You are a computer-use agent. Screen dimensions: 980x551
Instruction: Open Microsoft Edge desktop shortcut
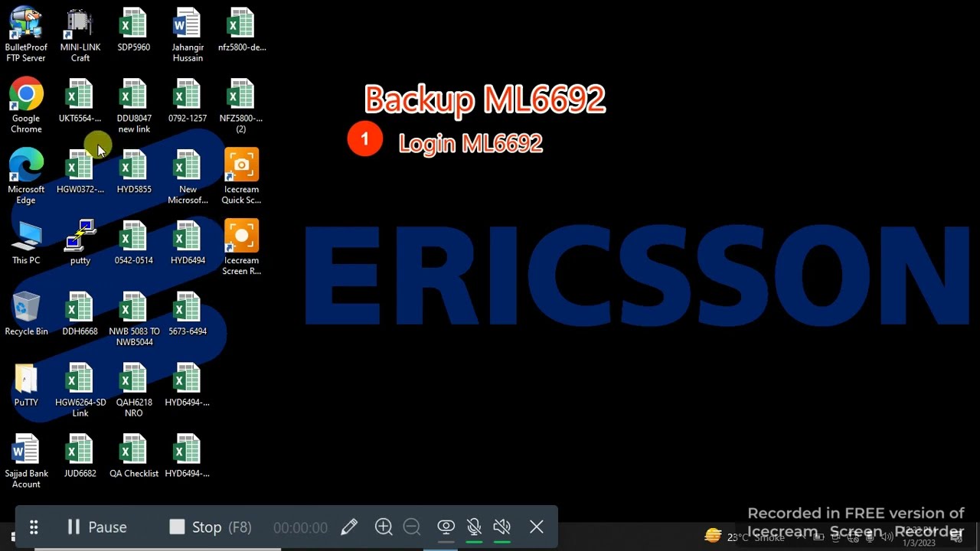[26, 176]
